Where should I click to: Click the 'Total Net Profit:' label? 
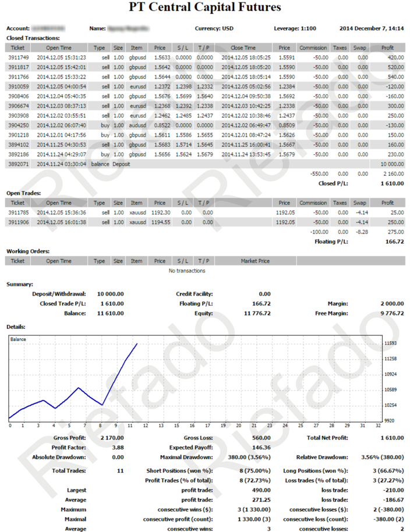point(327,438)
